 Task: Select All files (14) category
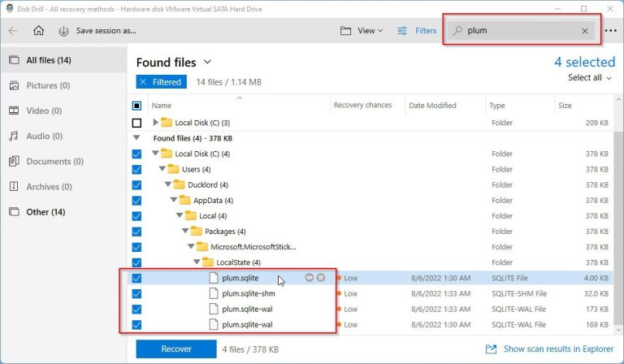pos(63,60)
